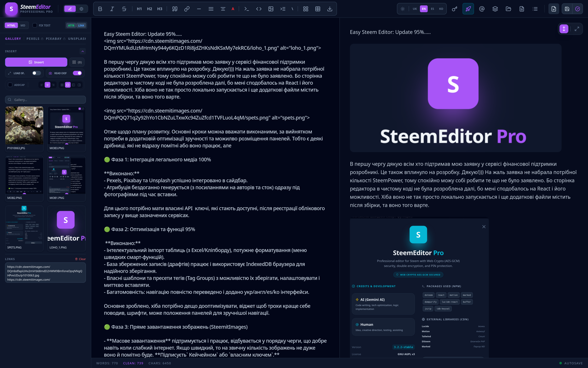Screen dimensions: 588x368
Task: Collapse the Insert section chevron
Action: tap(83, 51)
